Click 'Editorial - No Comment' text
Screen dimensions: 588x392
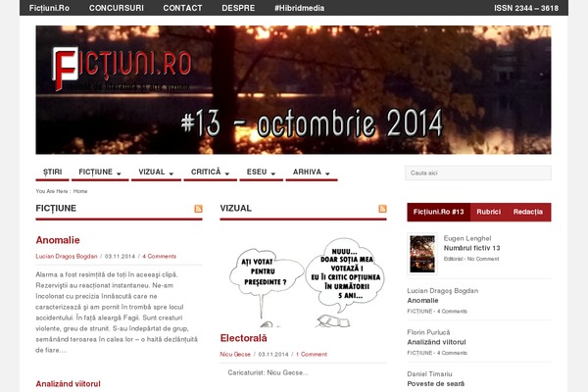pos(471,259)
